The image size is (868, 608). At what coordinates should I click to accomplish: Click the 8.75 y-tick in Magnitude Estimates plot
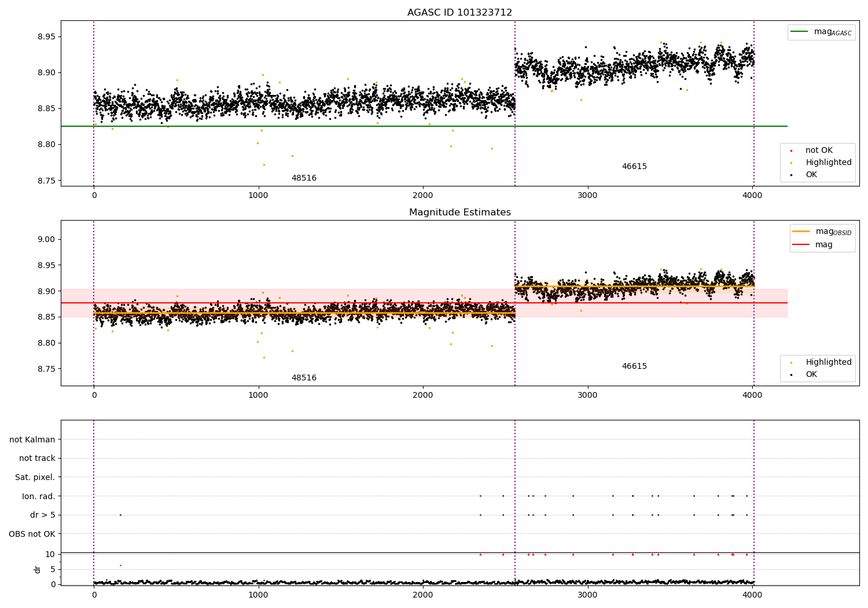(x=46, y=369)
